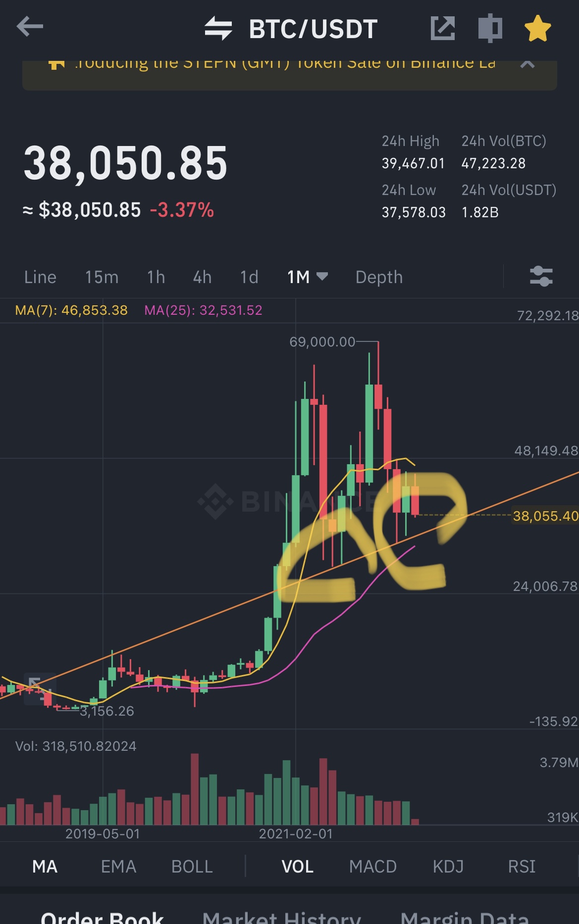
Task: Switch chart to Line view
Action: (40, 277)
